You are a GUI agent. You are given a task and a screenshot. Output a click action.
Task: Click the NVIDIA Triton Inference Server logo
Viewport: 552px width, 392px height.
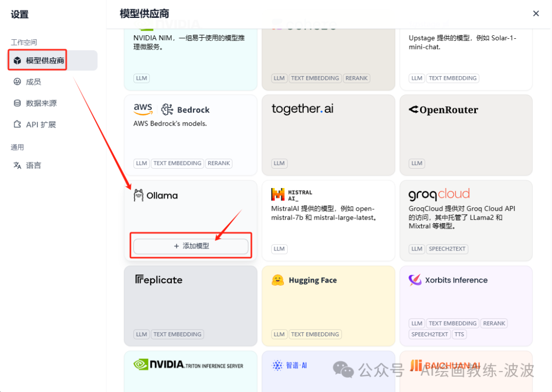[x=188, y=364]
